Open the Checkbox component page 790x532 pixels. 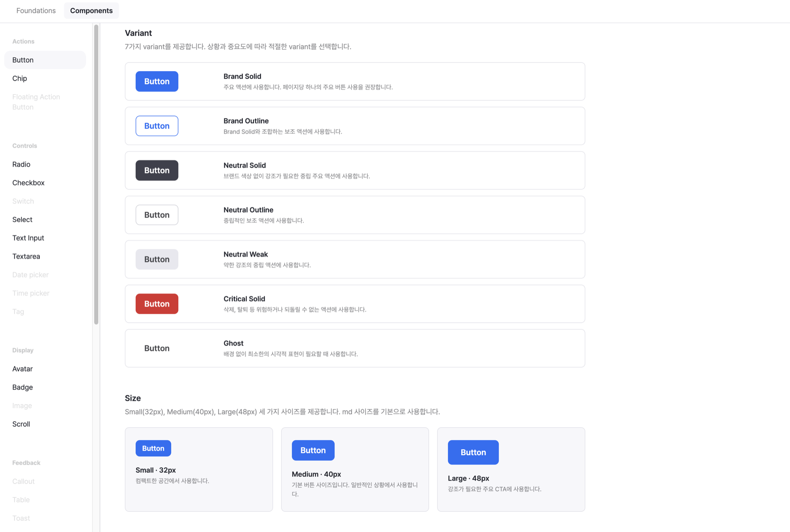click(45, 183)
